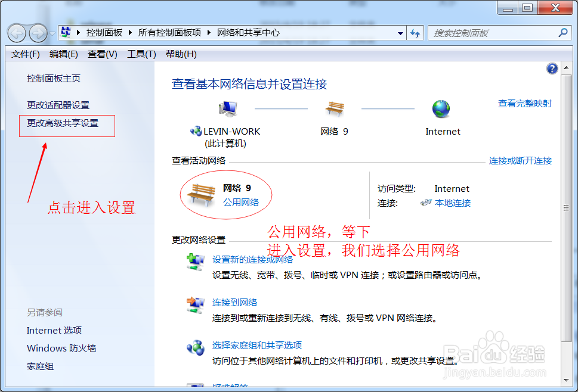This screenshot has height=392, width=578.
Task: Open 更改适配器设置
Action: tap(58, 105)
